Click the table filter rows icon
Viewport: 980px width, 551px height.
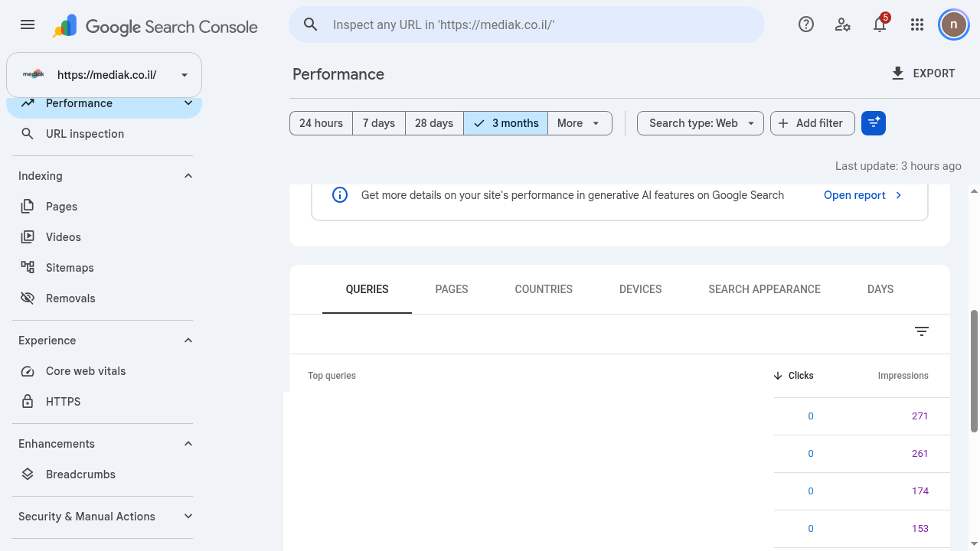click(x=922, y=331)
